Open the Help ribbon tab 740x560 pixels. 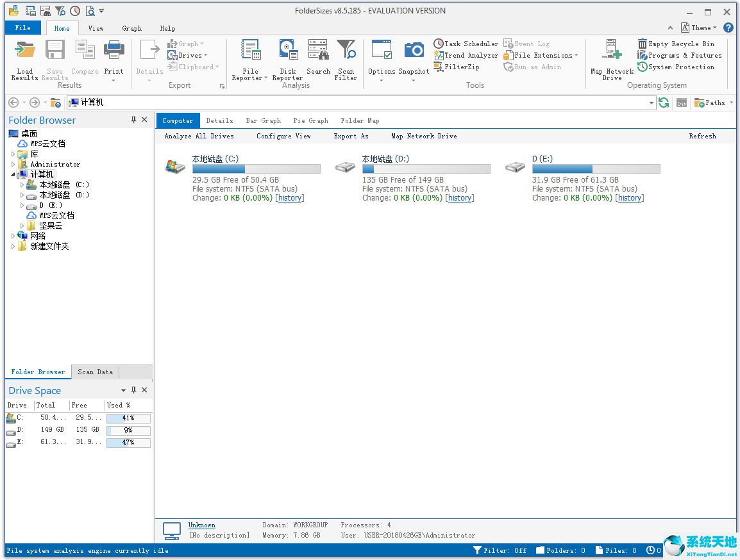(167, 28)
